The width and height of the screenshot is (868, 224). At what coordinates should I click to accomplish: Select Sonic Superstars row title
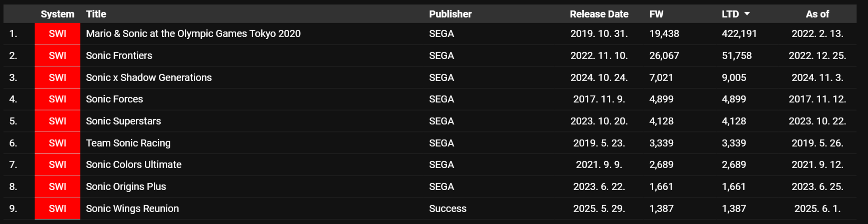tap(123, 121)
